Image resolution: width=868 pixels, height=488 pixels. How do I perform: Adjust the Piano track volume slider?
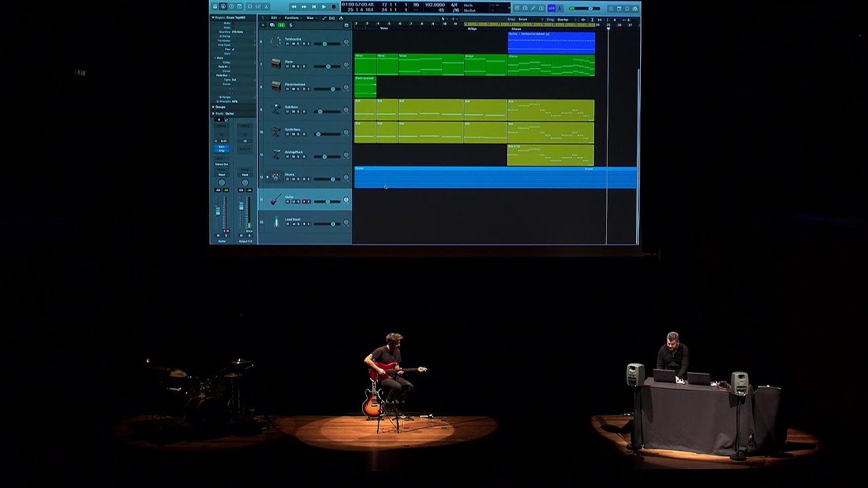point(328,66)
